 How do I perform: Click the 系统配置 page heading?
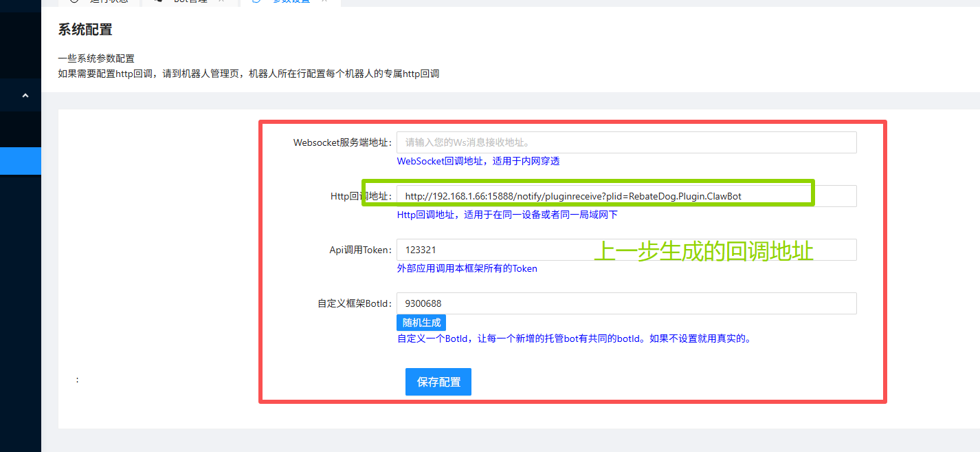pos(85,30)
